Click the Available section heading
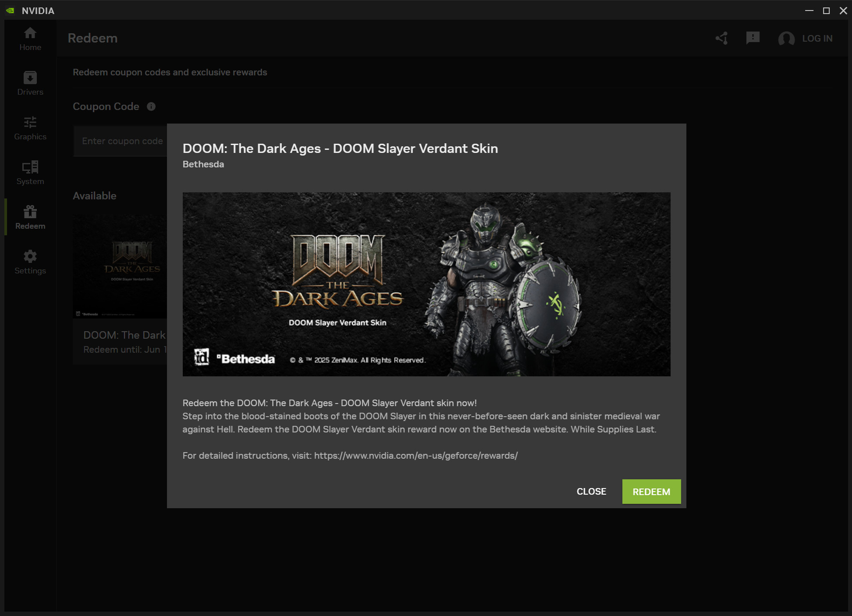852x616 pixels. point(95,196)
